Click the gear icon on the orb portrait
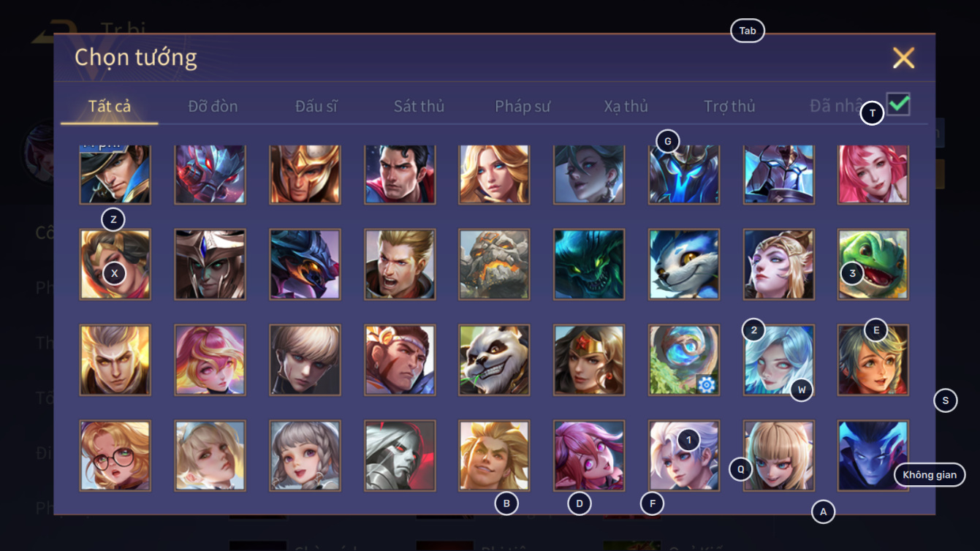Viewport: 980px width, 551px height. (706, 384)
